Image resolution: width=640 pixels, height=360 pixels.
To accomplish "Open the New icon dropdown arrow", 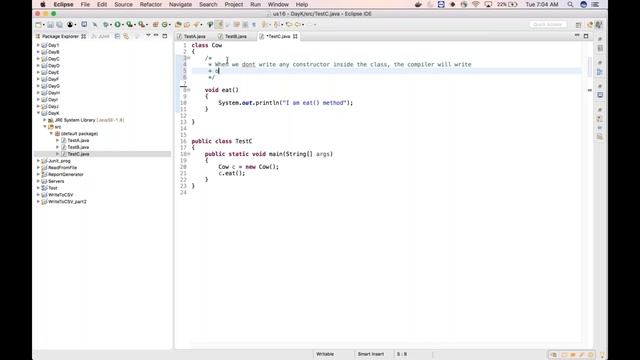I will tap(43, 25).
